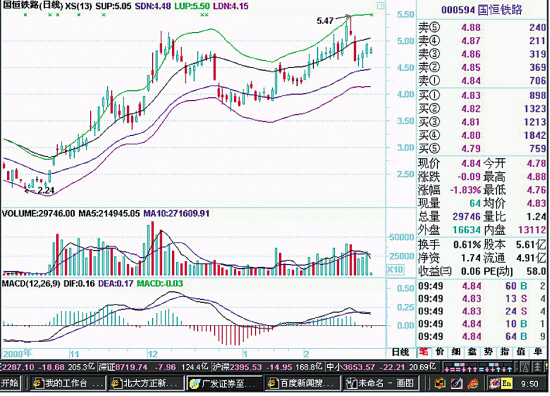Image resolution: width=550 pixels, height=396 pixels.
Task: Click month label 12 on time axis
Action: coord(153,354)
